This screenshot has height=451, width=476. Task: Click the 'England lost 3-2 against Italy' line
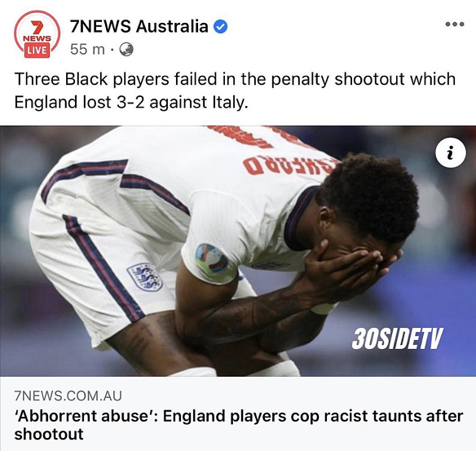coord(131,102)
